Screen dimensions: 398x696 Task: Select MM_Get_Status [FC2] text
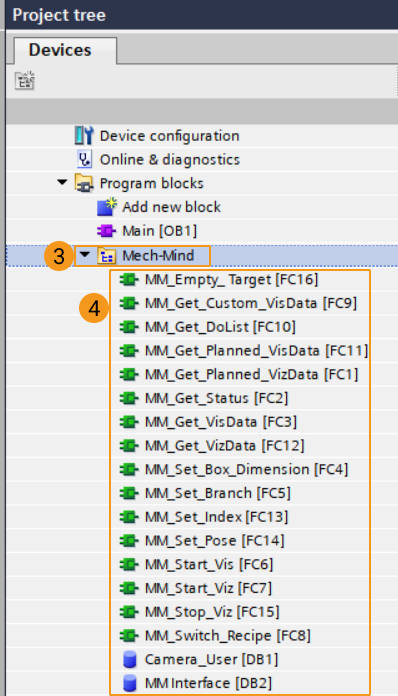tap(217, 398)
